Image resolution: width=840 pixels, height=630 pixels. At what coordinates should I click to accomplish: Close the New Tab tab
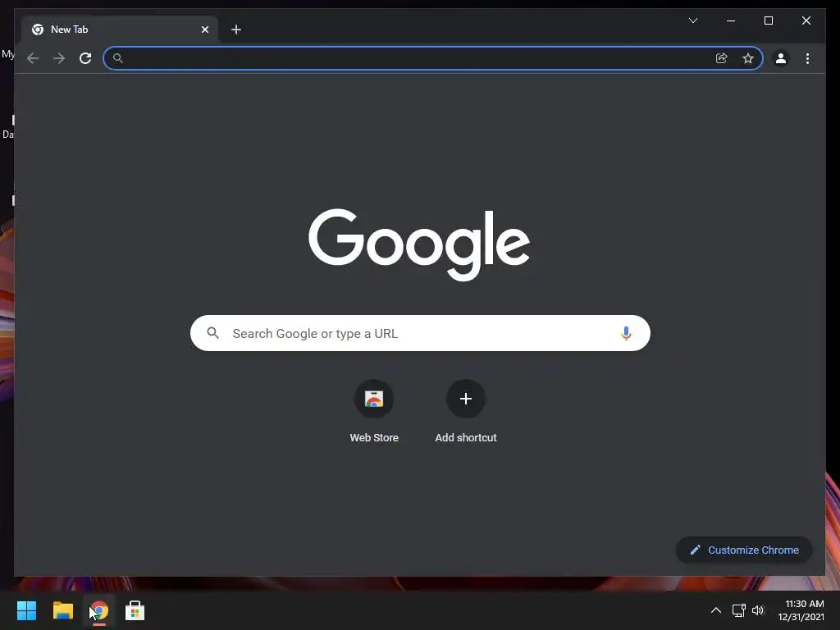(x=204, y=30)
